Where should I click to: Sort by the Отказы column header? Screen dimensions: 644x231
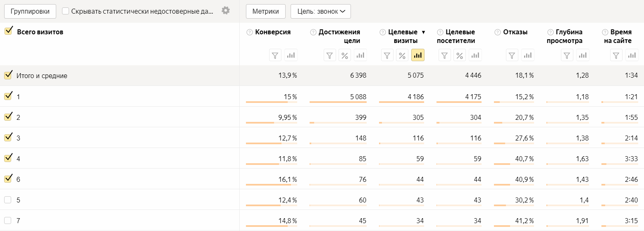click(x=515, y=32)
